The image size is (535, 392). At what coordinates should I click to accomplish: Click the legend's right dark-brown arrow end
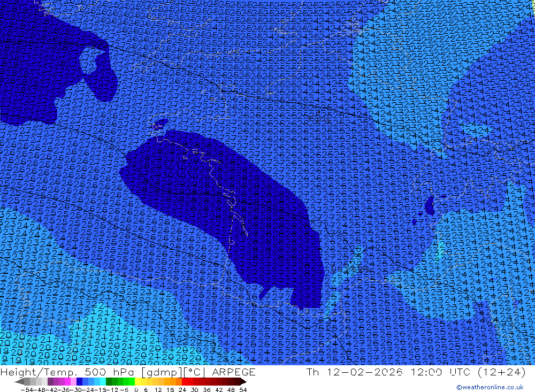click(243, 381)
